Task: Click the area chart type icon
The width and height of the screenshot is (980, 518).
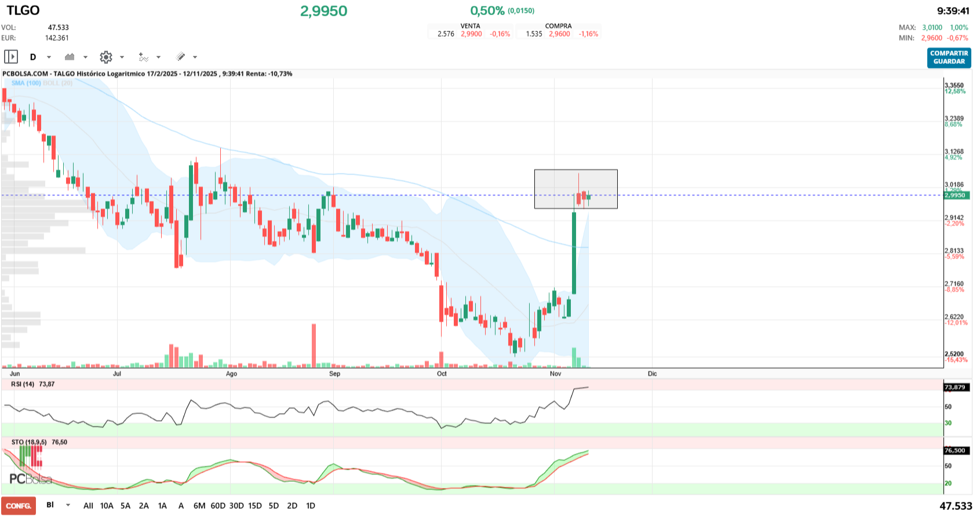Action: point(70,57)
